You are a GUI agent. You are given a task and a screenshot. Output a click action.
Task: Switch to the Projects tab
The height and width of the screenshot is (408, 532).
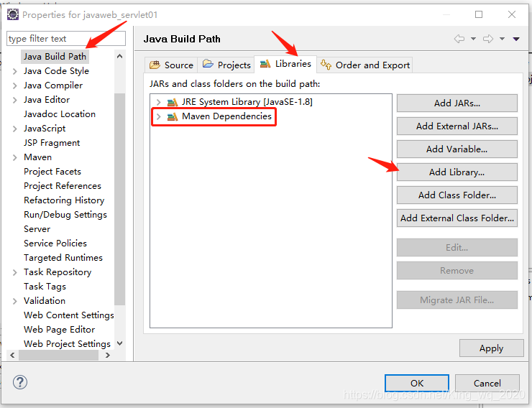226,65
